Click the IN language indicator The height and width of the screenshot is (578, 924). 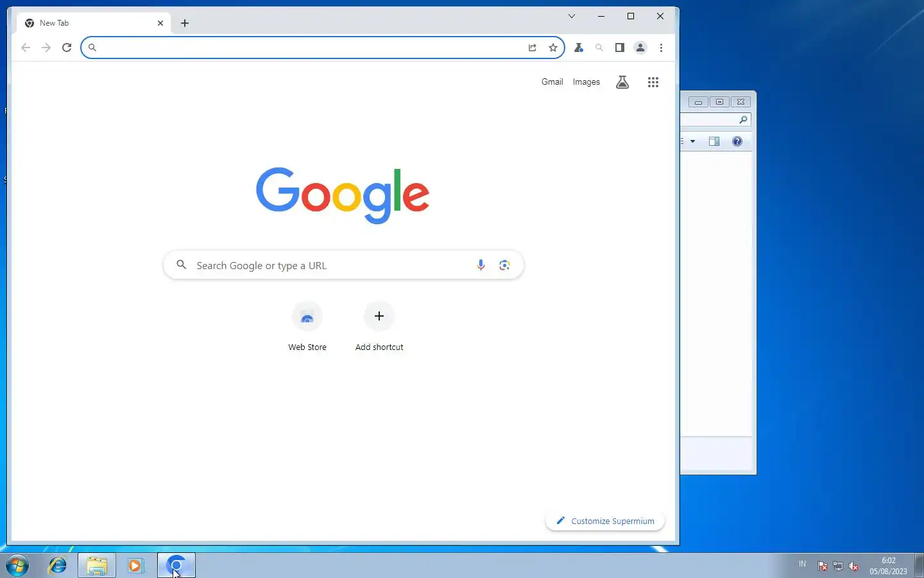(x=802, y=564)
